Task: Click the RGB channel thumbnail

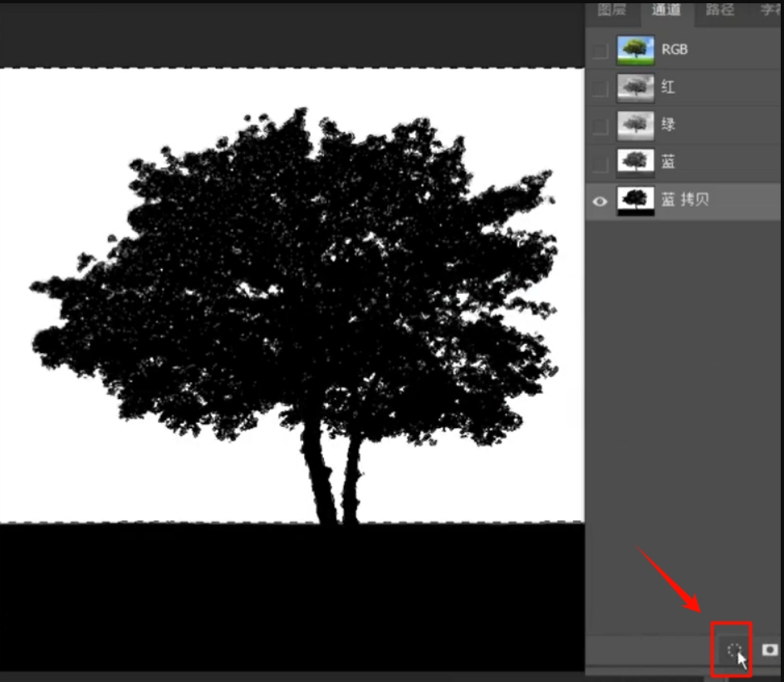Action: point(635,51)
